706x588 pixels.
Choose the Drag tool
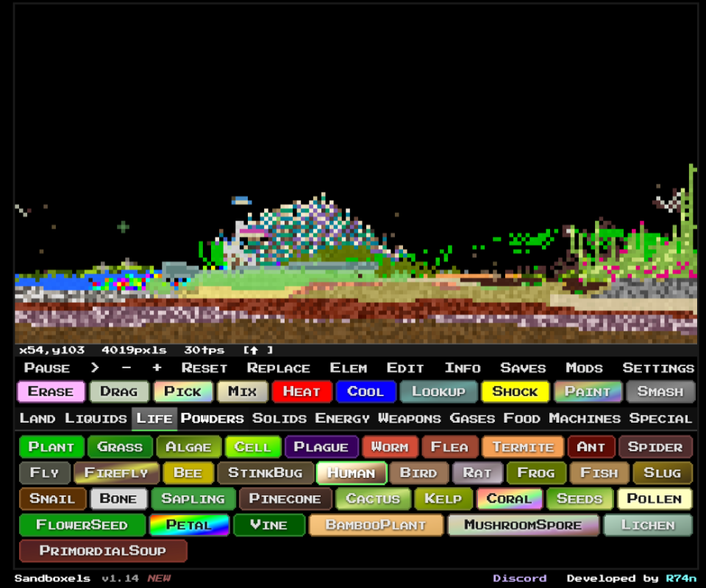(119, 392)
